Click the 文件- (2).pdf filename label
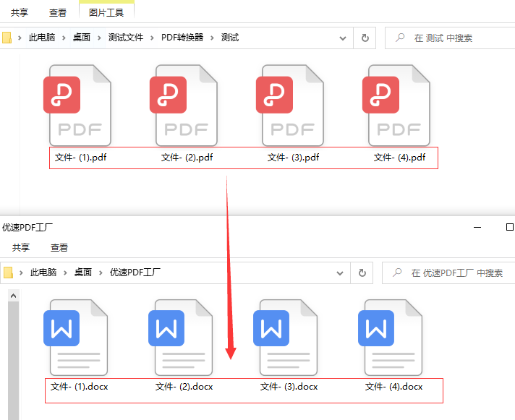 187,158
